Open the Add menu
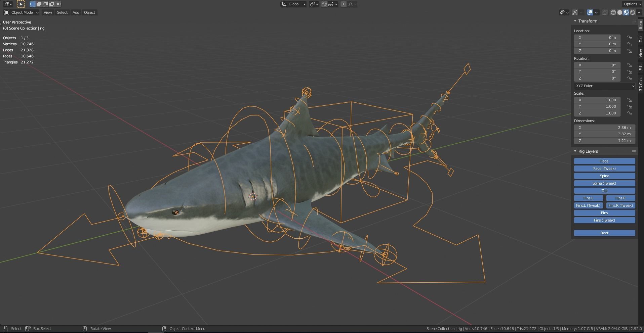This screenshot has width=644, height=333. [76, 12]
